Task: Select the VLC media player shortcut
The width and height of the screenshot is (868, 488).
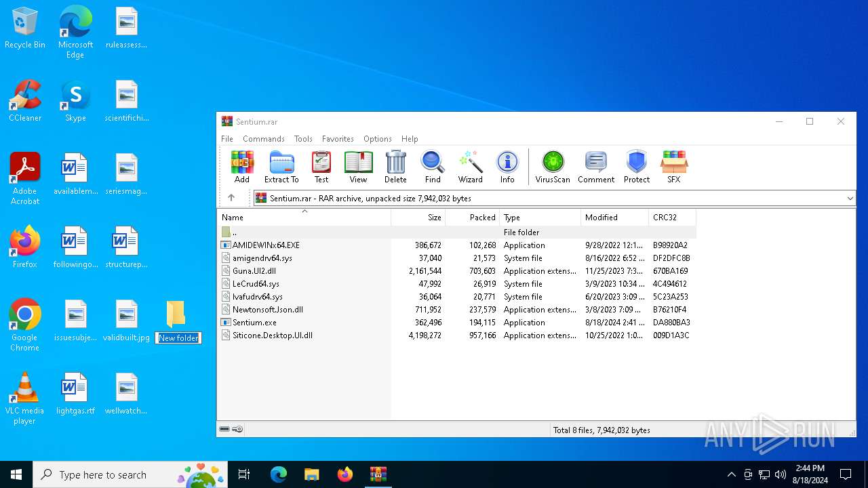Action: [x=25, y=399]
